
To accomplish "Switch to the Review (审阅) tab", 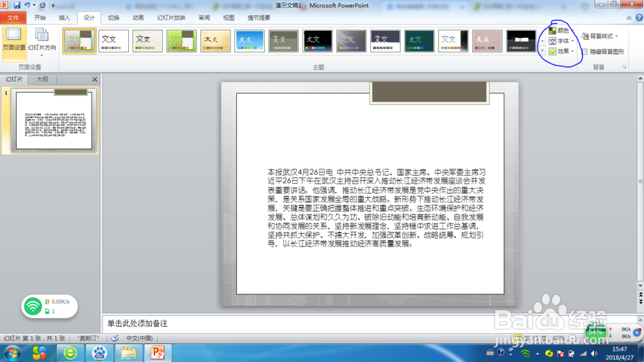I will [x=204, y=17].
